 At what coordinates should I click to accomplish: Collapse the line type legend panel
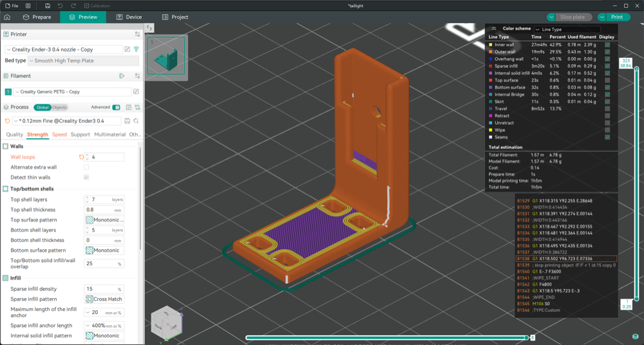click(494, 29)
